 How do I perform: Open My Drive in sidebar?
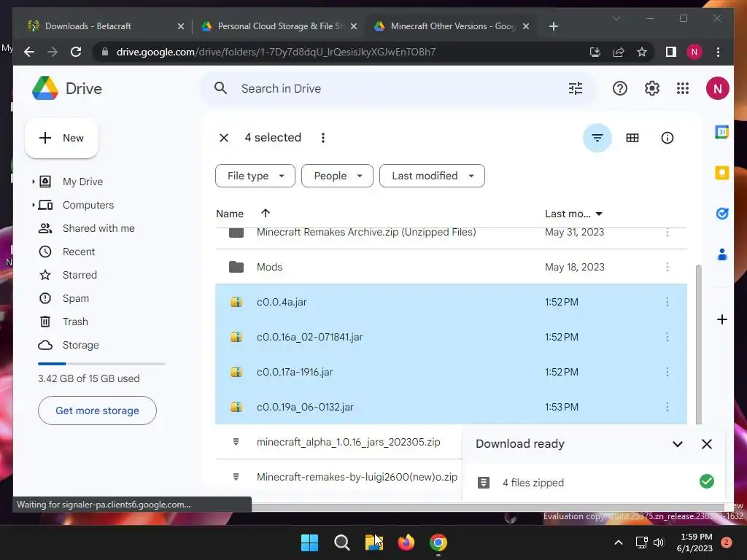coord(82,182)
